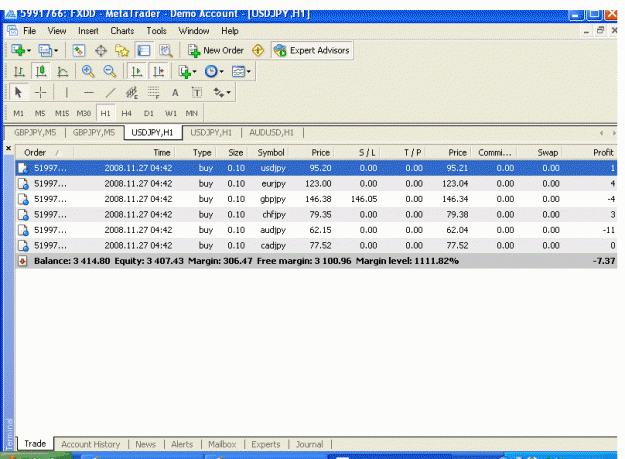Open the Insert menu
Image resolution: width=625 pixels, height=459 pixels.
pyautogui.click(x=88, y=31)
